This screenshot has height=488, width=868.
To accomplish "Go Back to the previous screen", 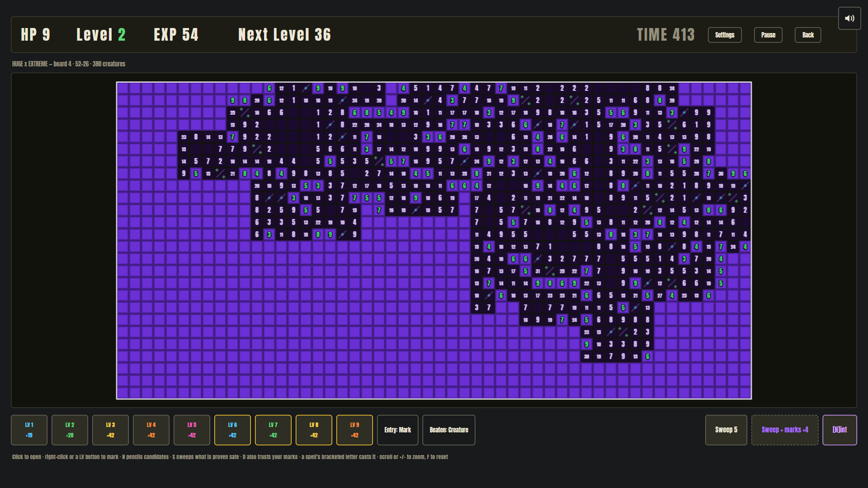I will [808, 35].
